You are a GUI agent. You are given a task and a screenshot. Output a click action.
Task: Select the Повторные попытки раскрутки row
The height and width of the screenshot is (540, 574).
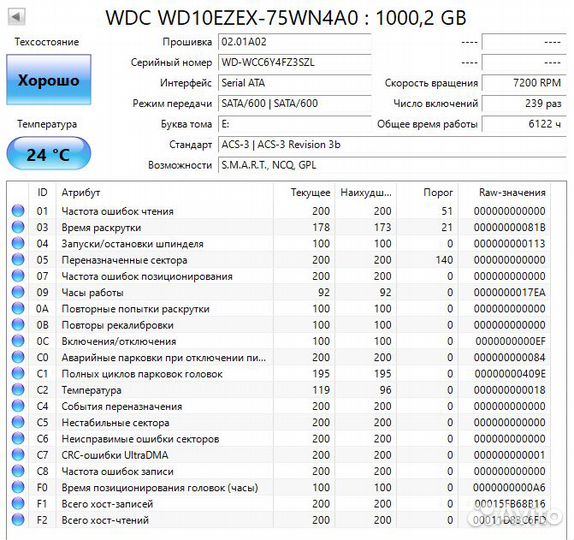(x=279, y=308)
